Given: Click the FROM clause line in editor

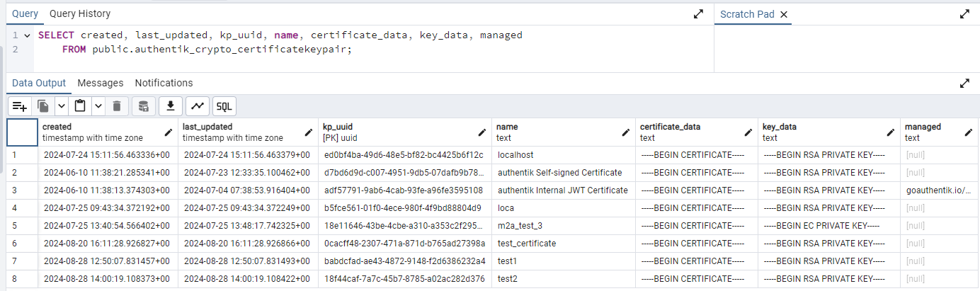Looking at the screenshot, I should click(x=207, y=50).
